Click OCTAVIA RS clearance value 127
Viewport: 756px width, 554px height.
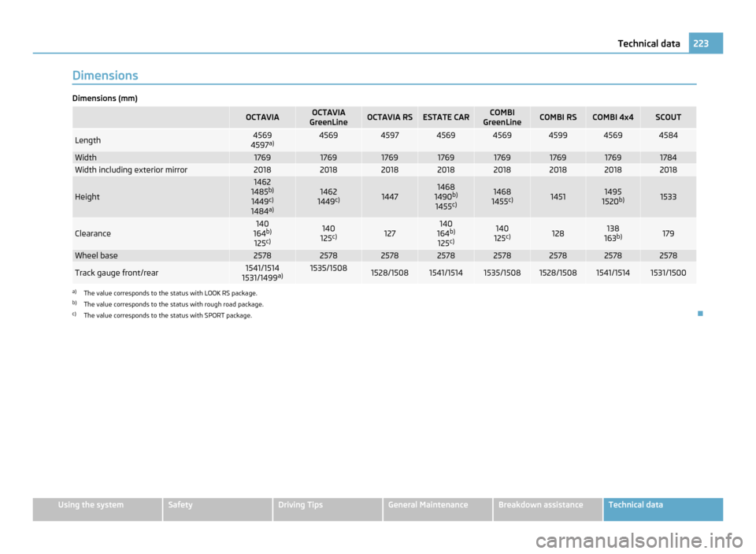click(390, 233)
